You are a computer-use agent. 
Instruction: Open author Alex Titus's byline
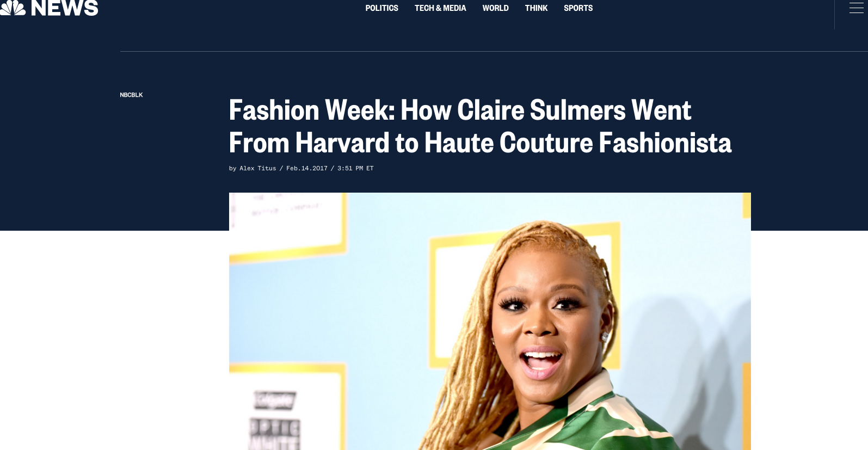[258, 169]
